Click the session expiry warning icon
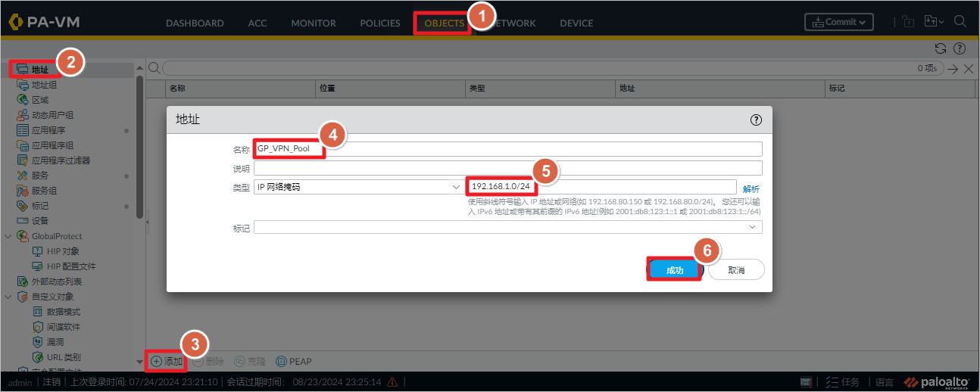Image resolution: width=980 pixels, height=392 pixels. [x=392, y=382]
